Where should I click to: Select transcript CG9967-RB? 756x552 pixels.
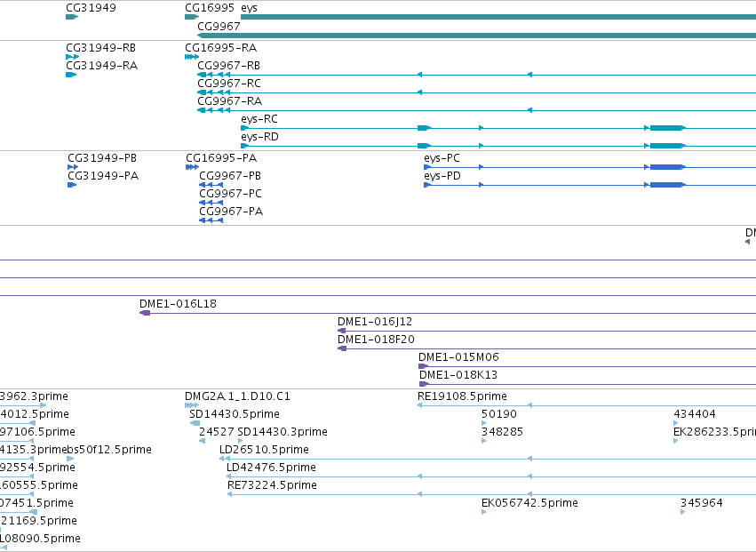coord(229,66)
